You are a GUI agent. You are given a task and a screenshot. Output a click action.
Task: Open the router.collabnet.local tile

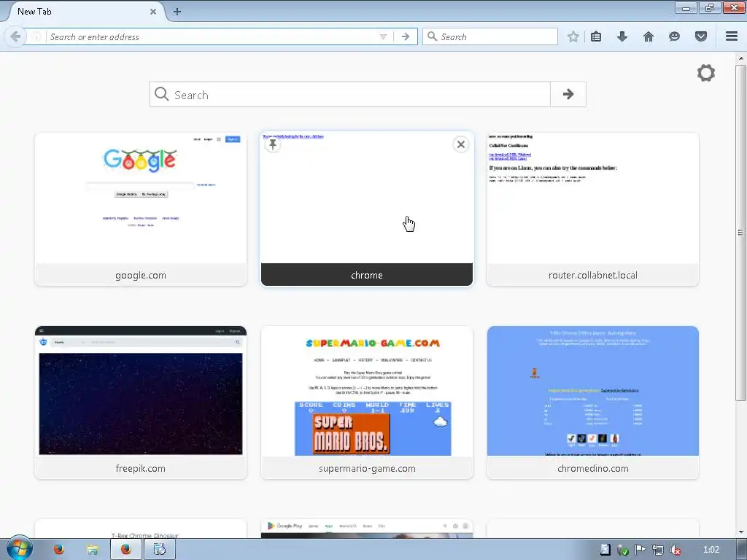point(592,209)
